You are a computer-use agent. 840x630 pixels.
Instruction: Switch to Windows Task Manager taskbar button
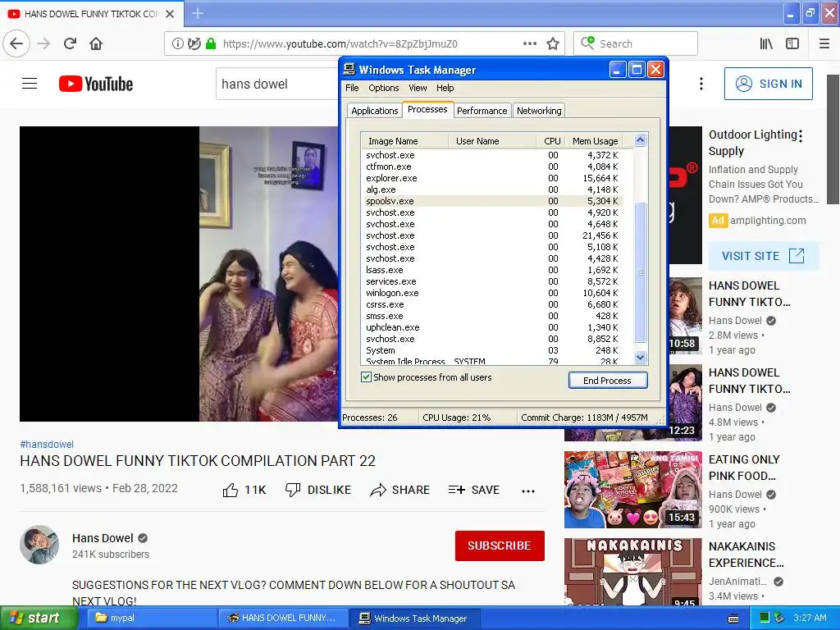415,619
